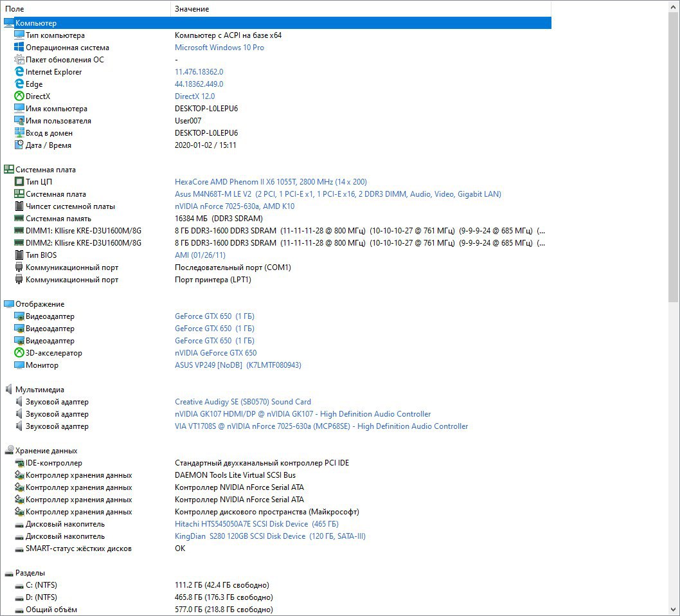Click the Хранение данных section icon
This screenshot has width=680, height=616.
8,450
